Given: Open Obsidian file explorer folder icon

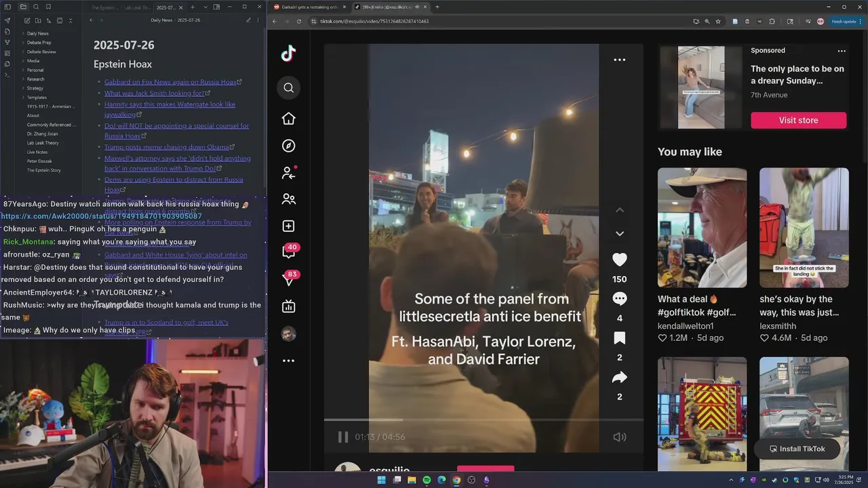Looking at the screenshot, I should click(23, 7).
